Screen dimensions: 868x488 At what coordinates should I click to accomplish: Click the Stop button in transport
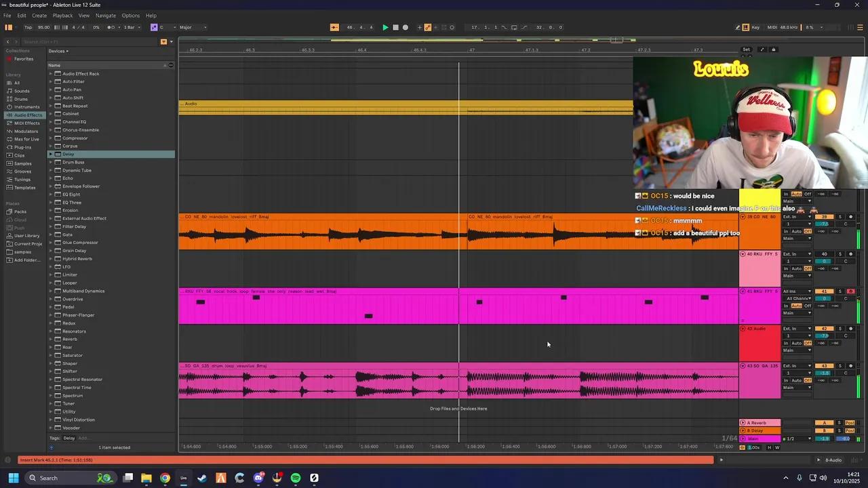[x=395, y=27]
